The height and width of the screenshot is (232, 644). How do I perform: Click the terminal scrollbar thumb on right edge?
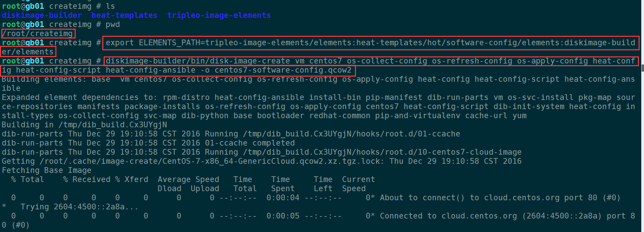pos(642,68)
